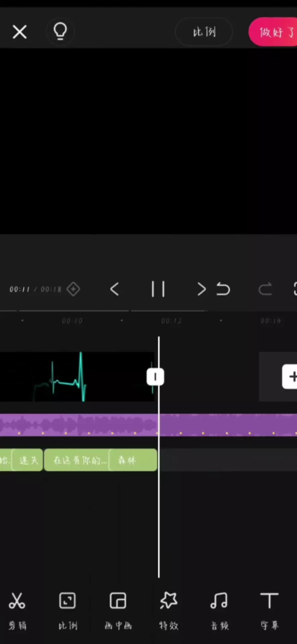This screenshot has width=297, height=644.
Task: Open the 比例 aspect ratio button at top
Action: point(204,32)
